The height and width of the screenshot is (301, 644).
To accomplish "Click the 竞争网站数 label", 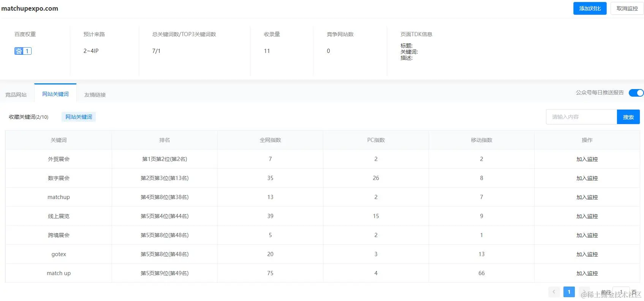I will [340, 34].
